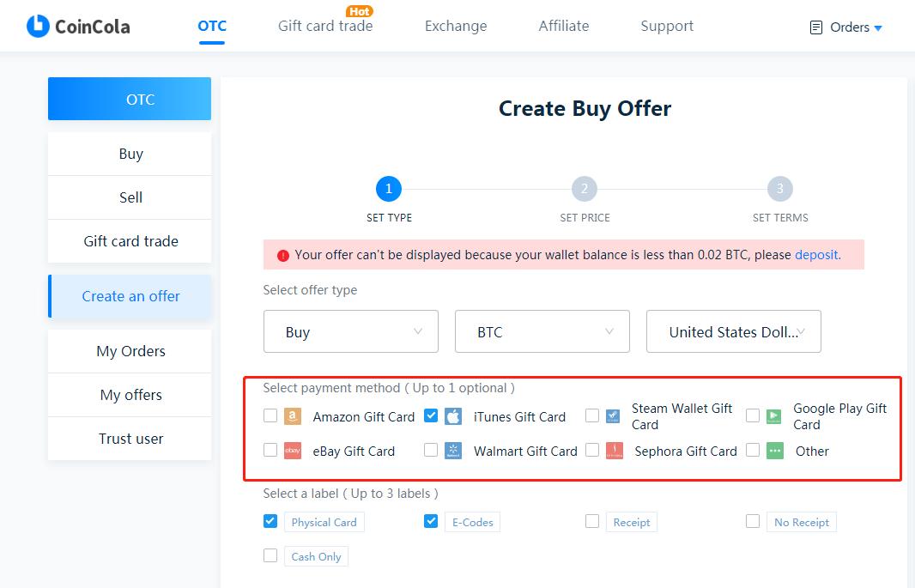Click step 3 SET TERMS circle
The image size is (915, 588).
pos(780,189)
